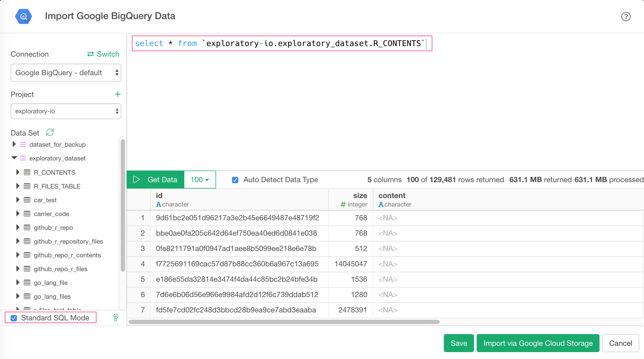Expand the carrier_code table node
Screen dimensions: 644x359
(x=18, y=213)
